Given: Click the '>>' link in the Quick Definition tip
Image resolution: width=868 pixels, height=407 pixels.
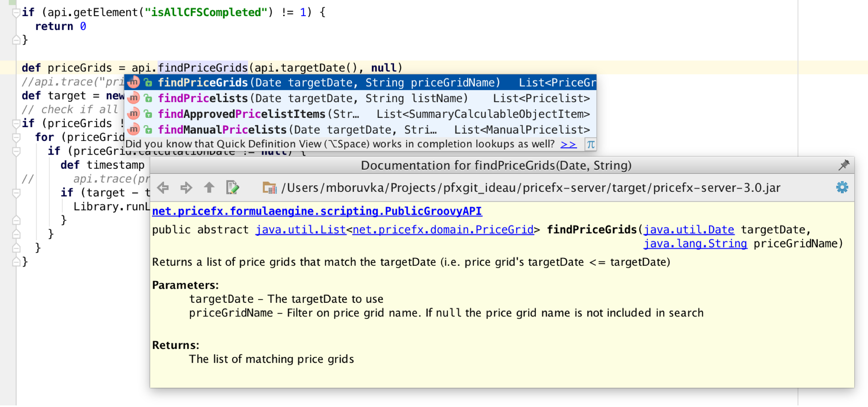Looking at the screenshot, I should click(x=568, y=144).
